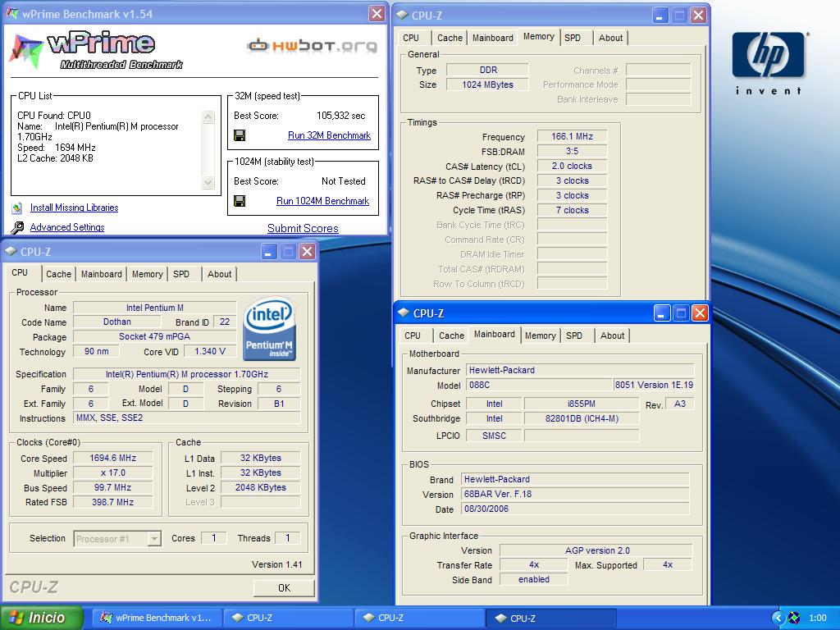Select Memory tab in CPU-Z Mainboard window
Viewport: 840px width, 630px height.
coord(540,336)
